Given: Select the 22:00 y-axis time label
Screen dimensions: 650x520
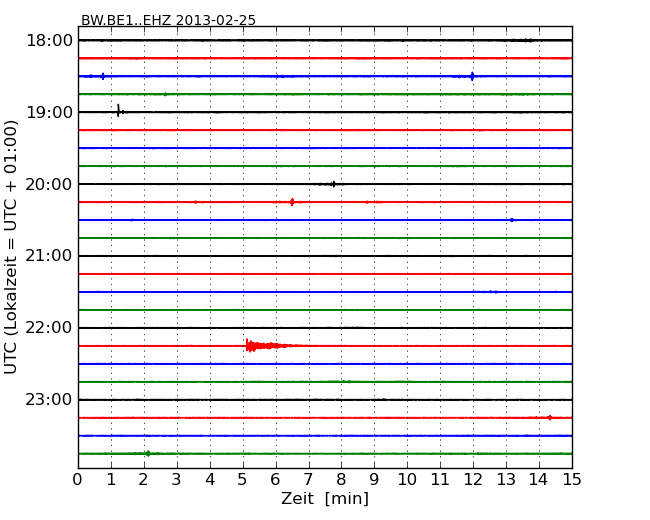Looking at the screenshot, I should pos(49,328).
